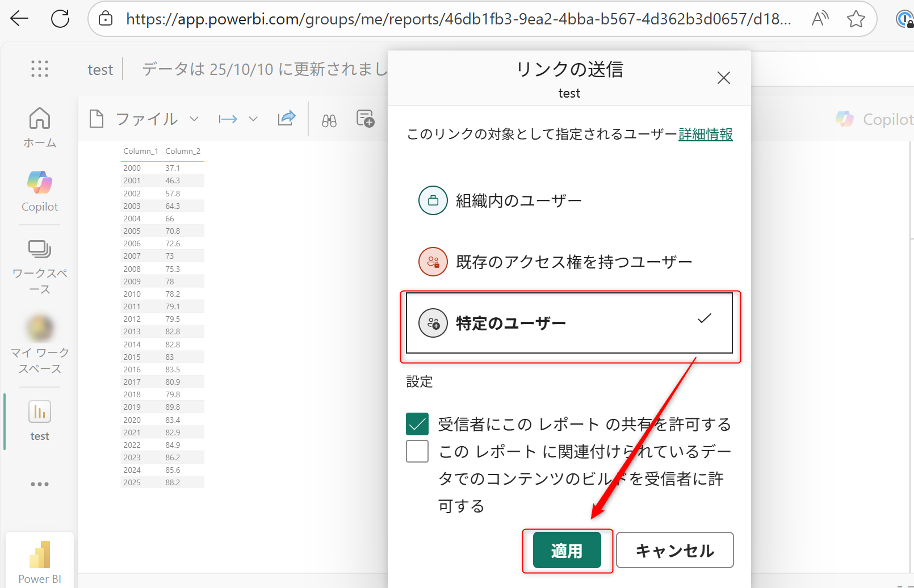Select 組織内のユーザー link option
This screenshot has width=914, height=588.
point(518,201)
